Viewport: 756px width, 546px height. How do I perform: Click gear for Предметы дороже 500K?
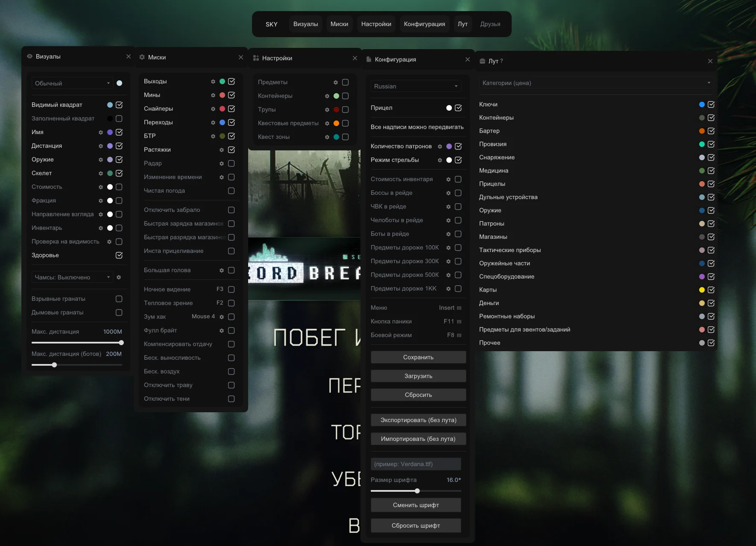click(x=448, y=275)
